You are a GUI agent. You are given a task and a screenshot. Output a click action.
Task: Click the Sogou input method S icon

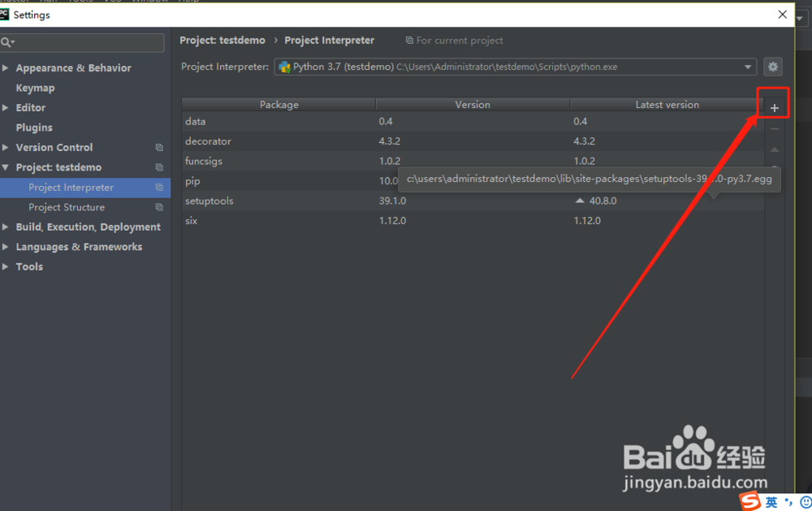(750, 502)
